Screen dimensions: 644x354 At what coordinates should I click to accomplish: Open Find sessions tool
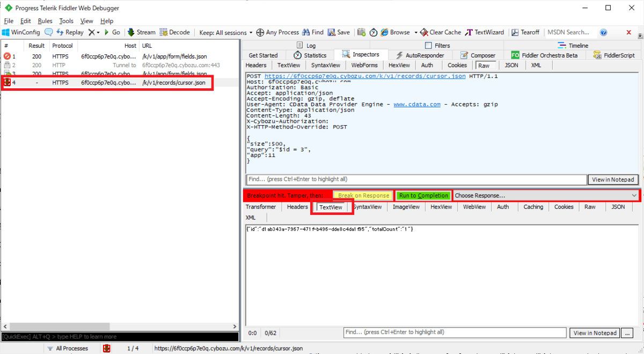click(x=313, y=32)
